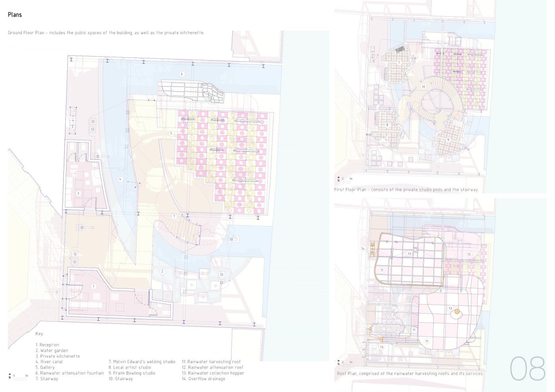Screen dimensions: 555x392
Task: Select "7. Melvin Edward's welding studio" key entry
Action: point(142,362)
